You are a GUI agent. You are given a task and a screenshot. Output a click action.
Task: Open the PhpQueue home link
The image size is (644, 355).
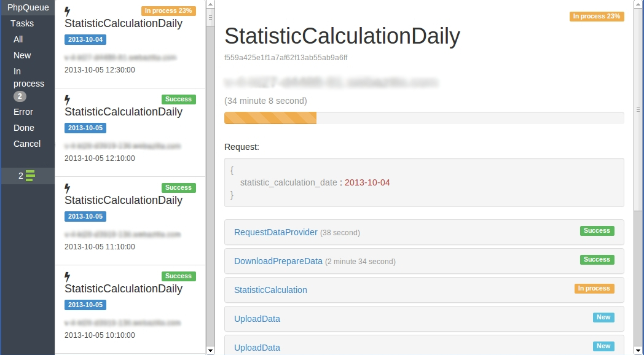pos(28,7)
